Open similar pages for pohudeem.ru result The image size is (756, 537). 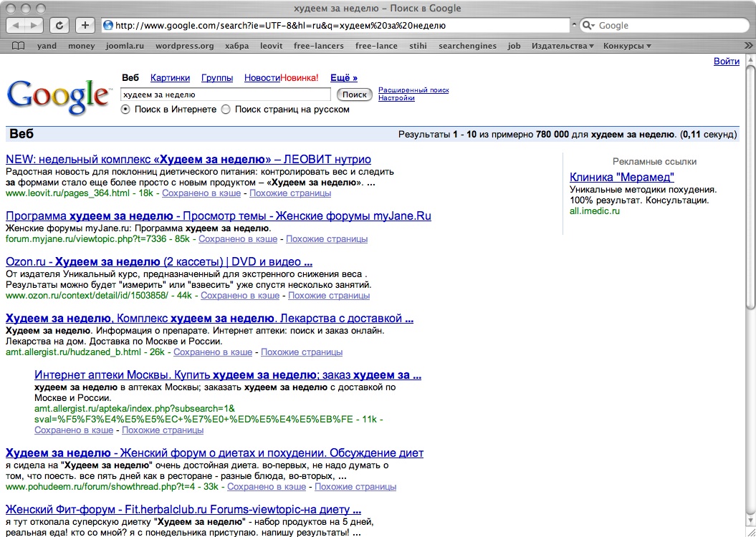356,487
